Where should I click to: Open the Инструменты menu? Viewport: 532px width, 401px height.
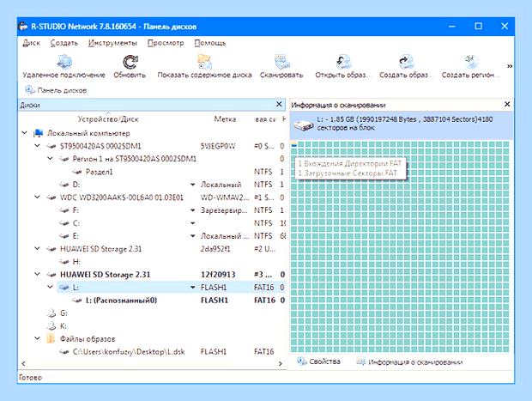click(112, 43)
